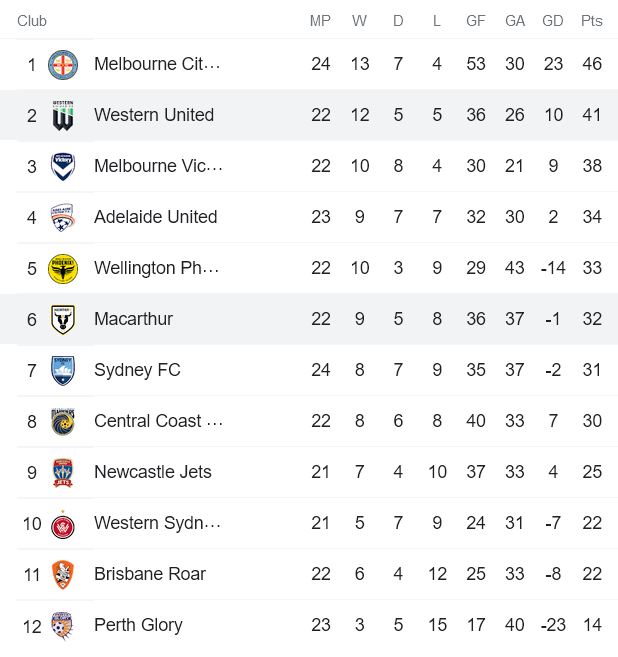
Task: Select the Macarthur team name
Action: [x=133, y=319]
